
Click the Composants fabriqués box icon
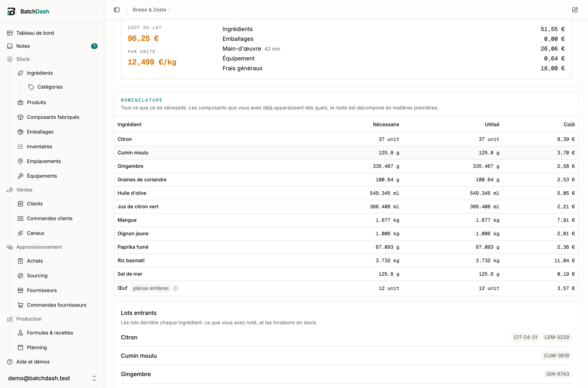point(21,117)
